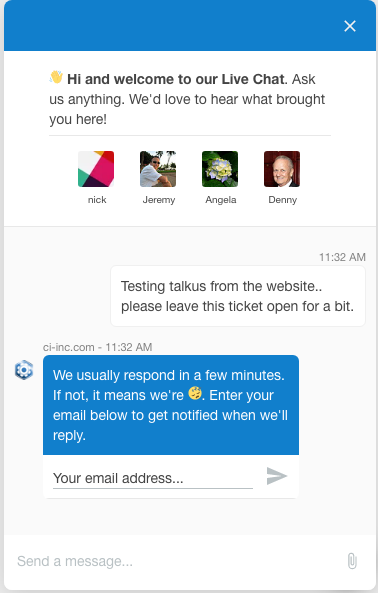Screen dimensions: 378x593
Task: Click the name label 'Jeremy'
Action: pyautogui.click(x=159, y=200)
